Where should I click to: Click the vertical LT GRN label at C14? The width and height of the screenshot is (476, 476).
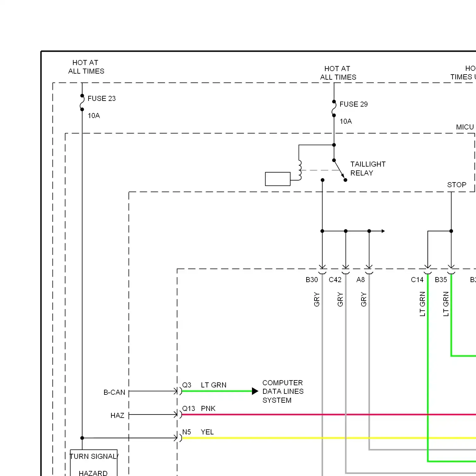pos(422,304)
